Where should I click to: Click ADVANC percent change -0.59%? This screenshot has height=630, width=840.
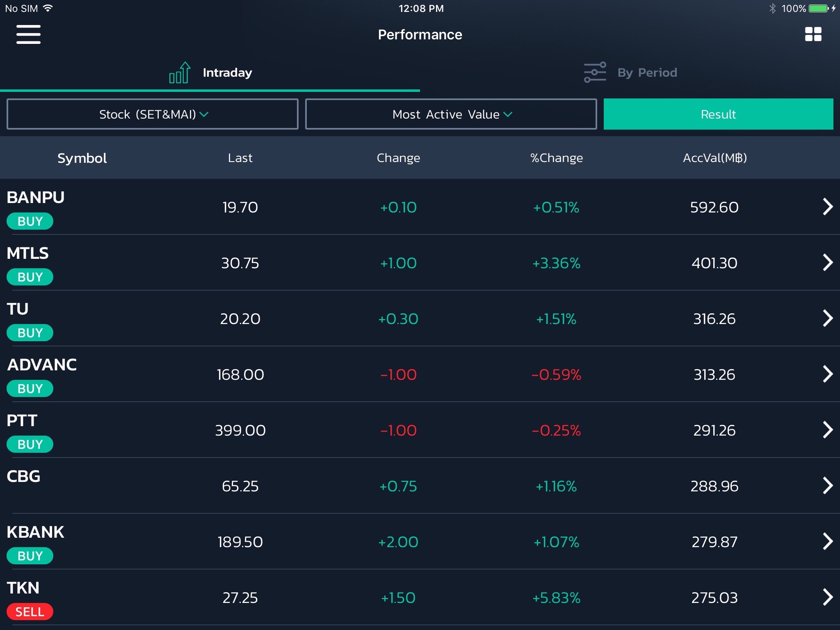556,374
